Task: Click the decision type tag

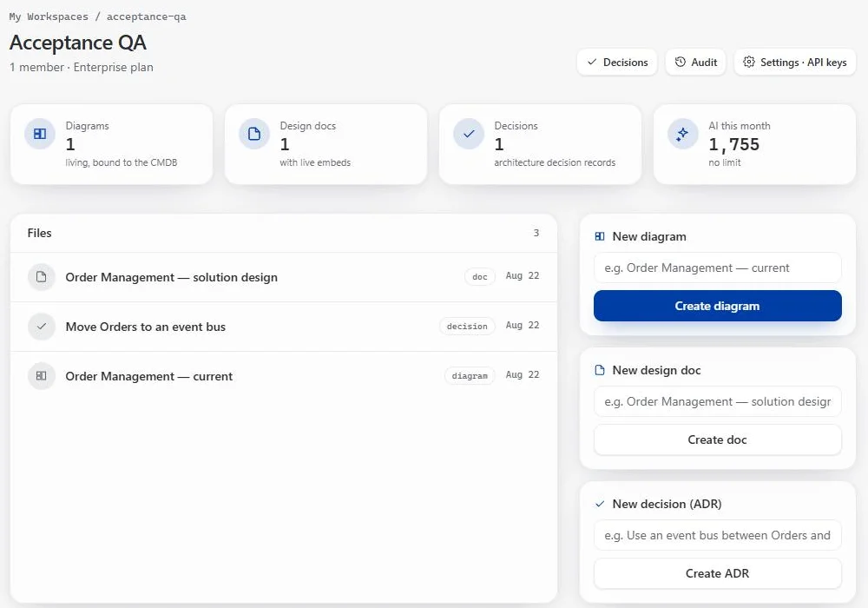Action: (x=467, y=327)
